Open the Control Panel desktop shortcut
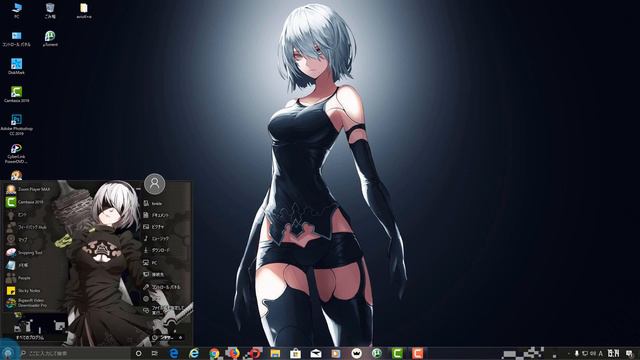Viewport: 640px width, 360px height. [x=17, y=39]
